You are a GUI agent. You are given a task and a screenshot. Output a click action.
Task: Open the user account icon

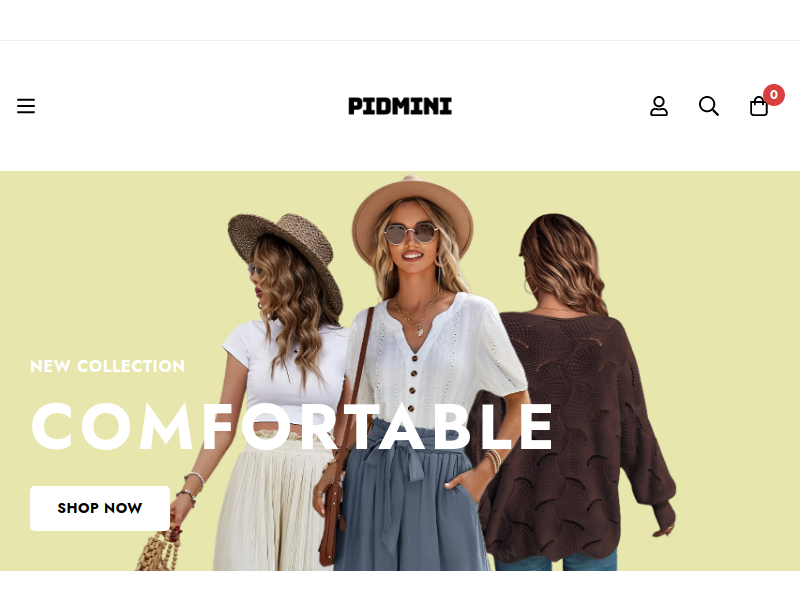click(x=659, y=106)
